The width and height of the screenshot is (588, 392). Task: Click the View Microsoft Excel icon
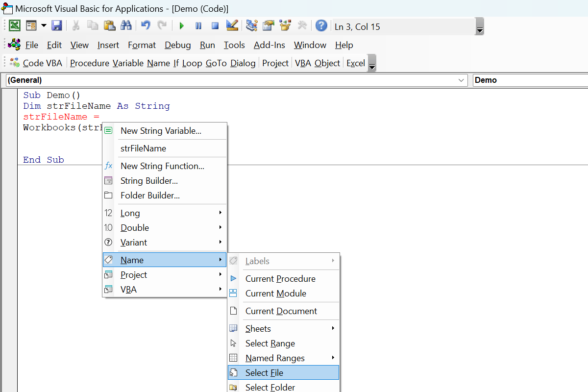tap(15, 26)
